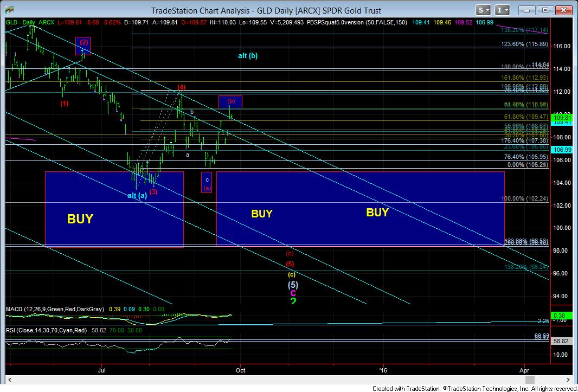Click the 'alt (a)' wave label
Viewport: 578px width, 392px height.
(137, 196)
